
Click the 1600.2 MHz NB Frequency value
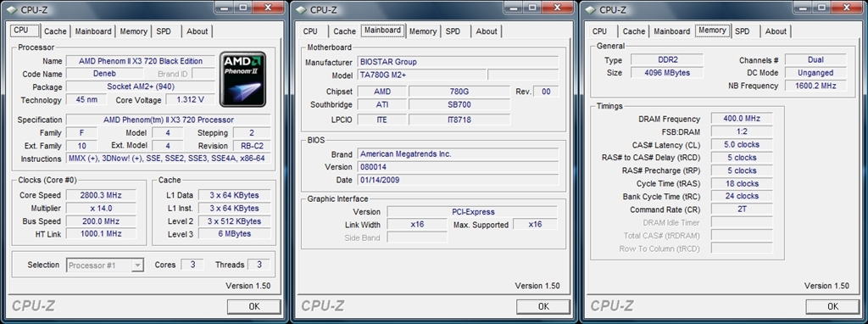point(815,86)
